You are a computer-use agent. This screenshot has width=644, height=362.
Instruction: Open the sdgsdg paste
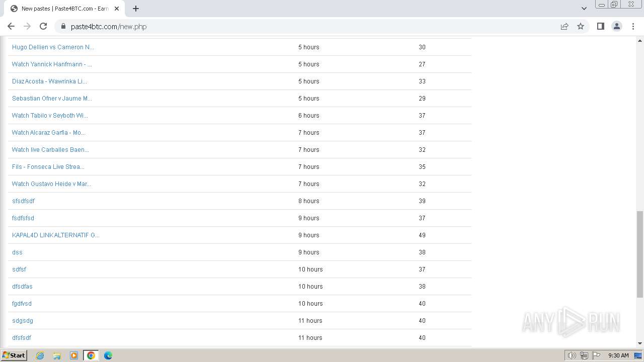click(x=23, y=321)
